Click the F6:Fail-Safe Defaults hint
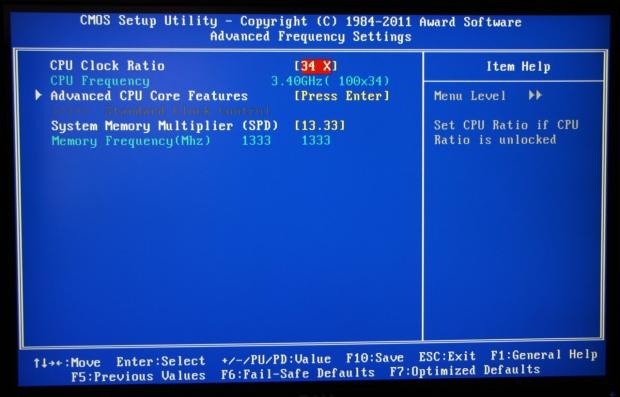The image size is (620, 397). point(297,373)
